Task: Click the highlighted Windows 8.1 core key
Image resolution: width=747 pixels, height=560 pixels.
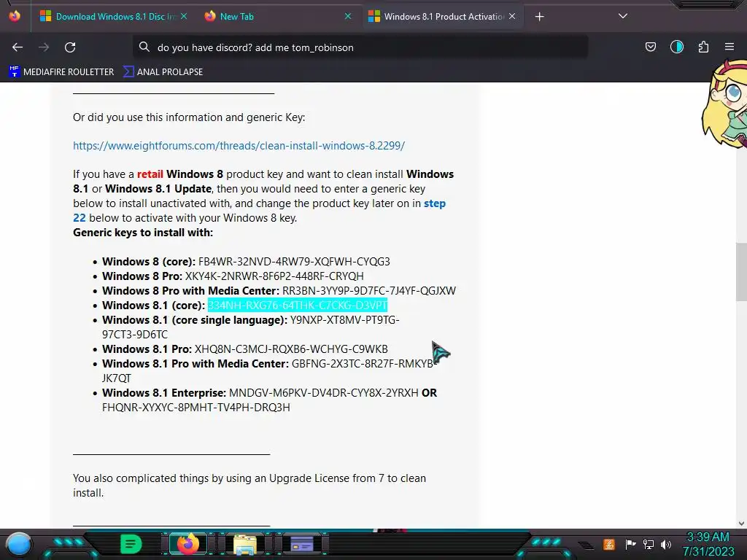Action: coord(298,306)
